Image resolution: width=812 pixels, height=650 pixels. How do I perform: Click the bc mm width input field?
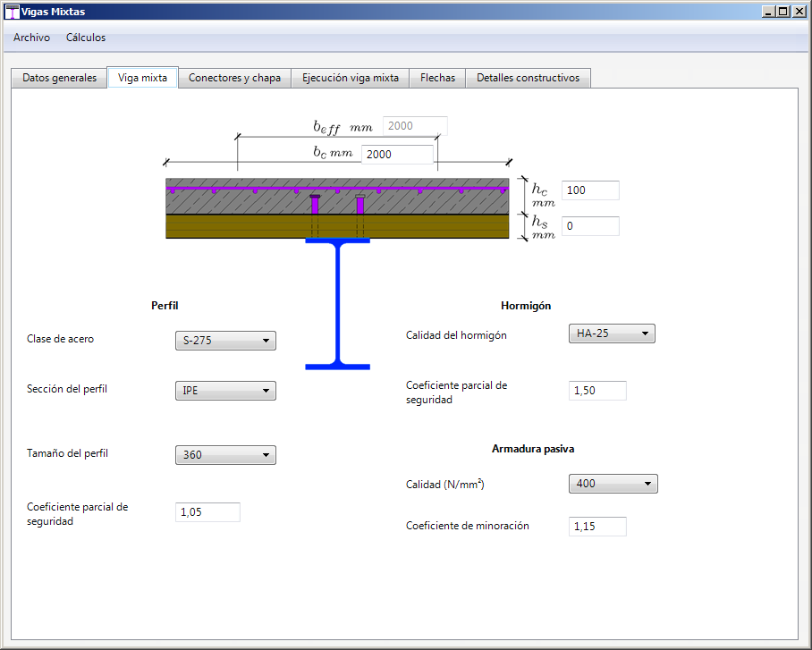pyautogui.click(x=397, y=155)
